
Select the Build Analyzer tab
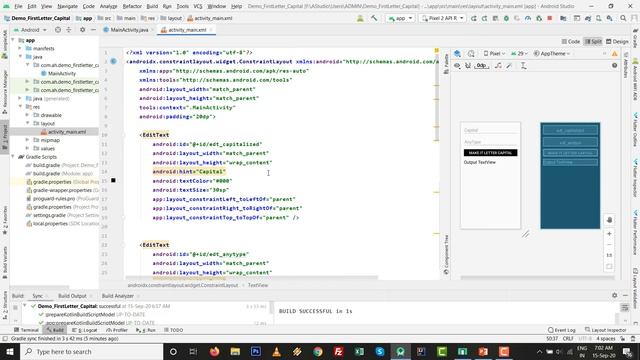[118, 296]
